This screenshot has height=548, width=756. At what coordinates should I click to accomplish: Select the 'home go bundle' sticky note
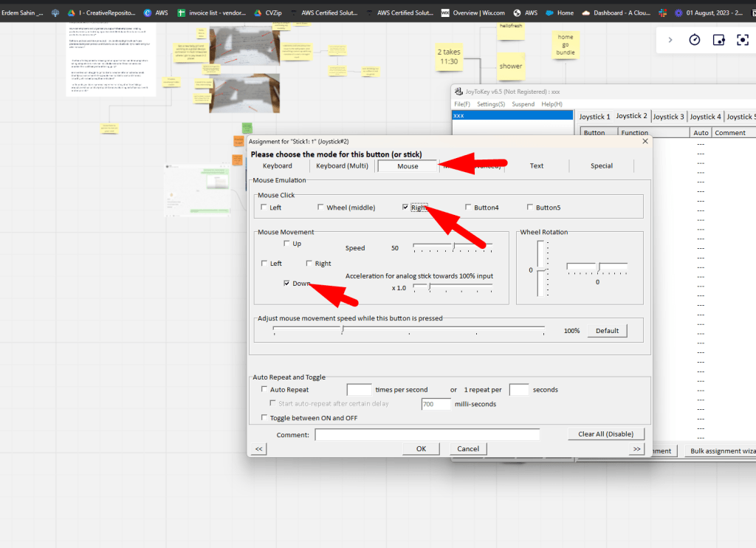[566, 45]
